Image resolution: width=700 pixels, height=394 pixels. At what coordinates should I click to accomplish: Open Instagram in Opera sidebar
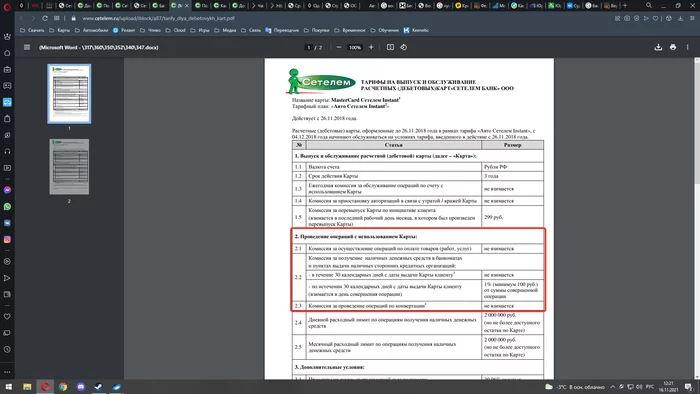7,240
